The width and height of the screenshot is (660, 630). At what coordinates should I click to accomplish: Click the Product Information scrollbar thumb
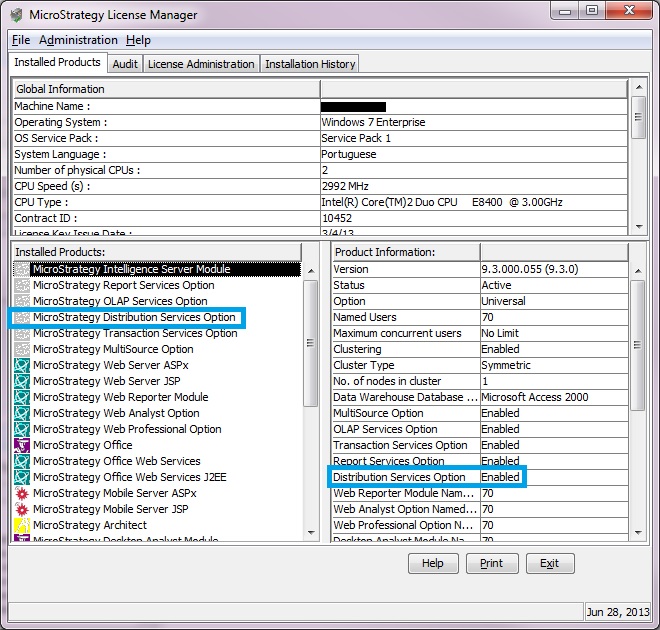[x=637, y=346]
